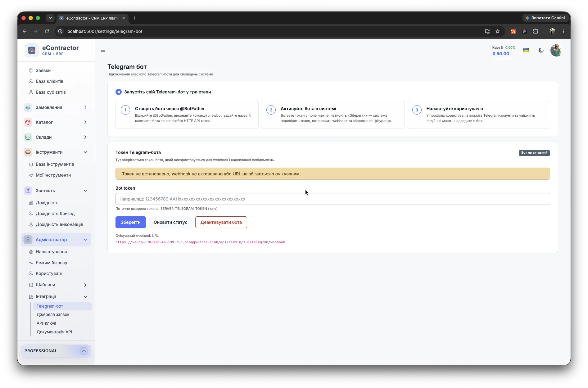This screenshot has width=588, height=388.
Task: Open a new browser tab with plus
Action: [135, 18]
